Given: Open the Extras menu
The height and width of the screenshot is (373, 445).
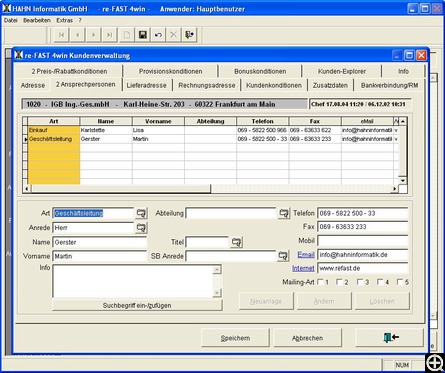Looking at the screenshot, I should (65, 20).
